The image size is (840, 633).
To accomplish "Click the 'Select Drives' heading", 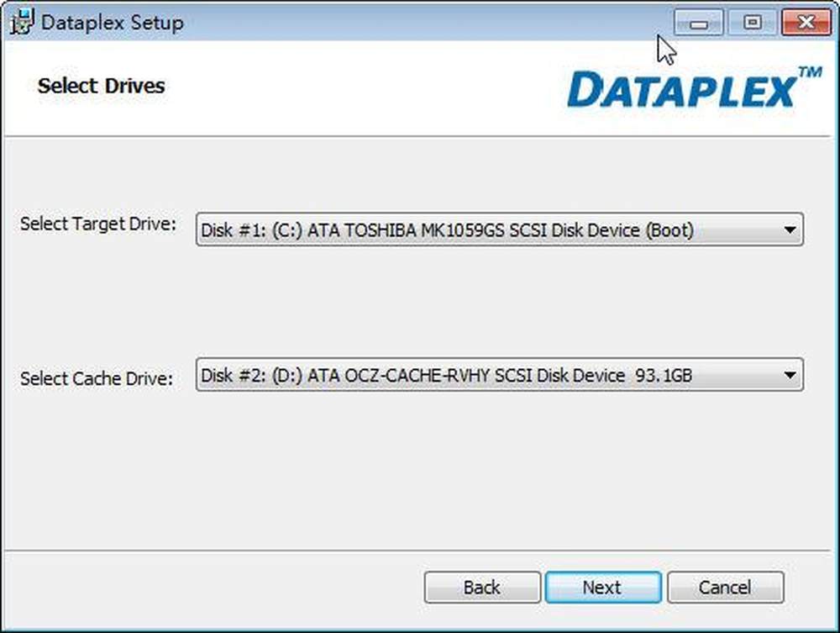I will [x=102, y=86].
